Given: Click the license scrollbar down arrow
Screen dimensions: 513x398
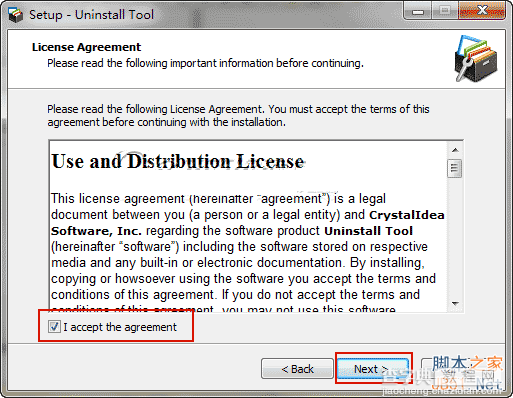Looking at the screenshot, I should click(455, 303).
